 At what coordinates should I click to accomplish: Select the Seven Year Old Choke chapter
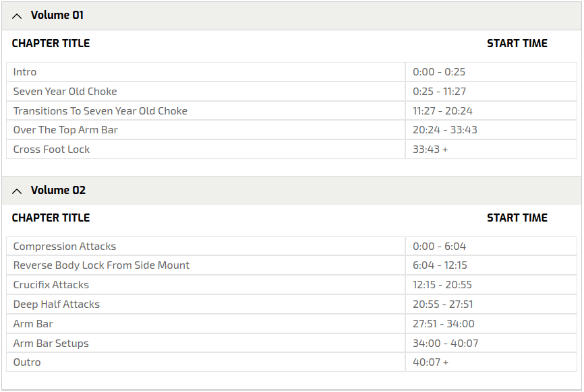pos(65,92)
